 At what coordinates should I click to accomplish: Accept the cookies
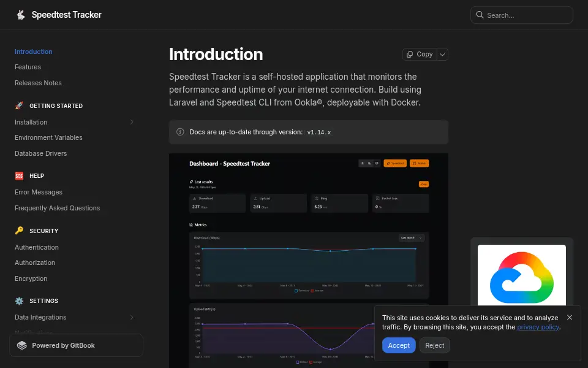tap(399, 345)
